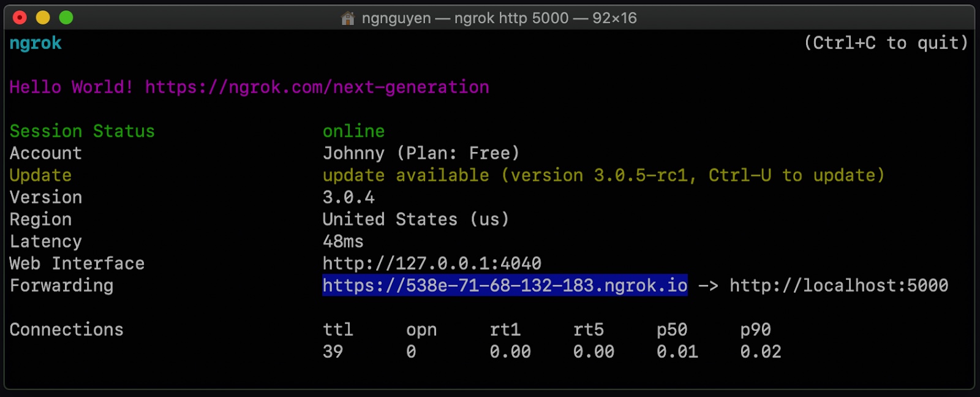Click the 'Account' label

46,153
